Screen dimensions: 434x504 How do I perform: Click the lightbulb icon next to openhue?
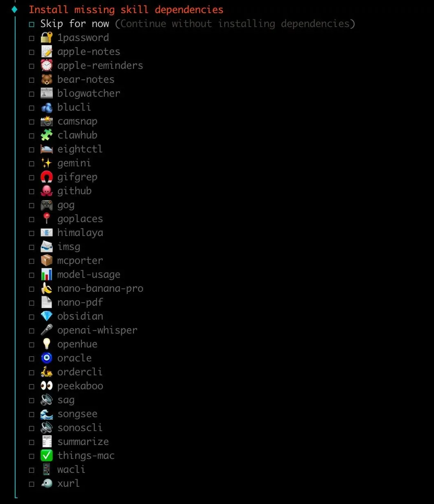(x=46, y=344)
